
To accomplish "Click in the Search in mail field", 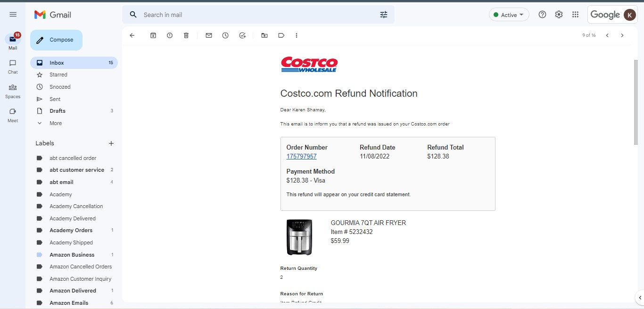I will pos(258,15).
